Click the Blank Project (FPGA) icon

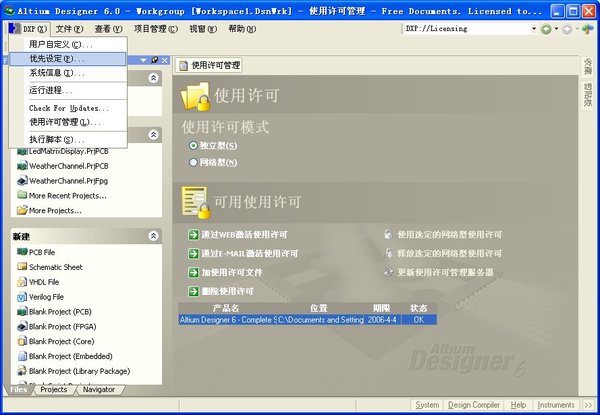[21, 326]
